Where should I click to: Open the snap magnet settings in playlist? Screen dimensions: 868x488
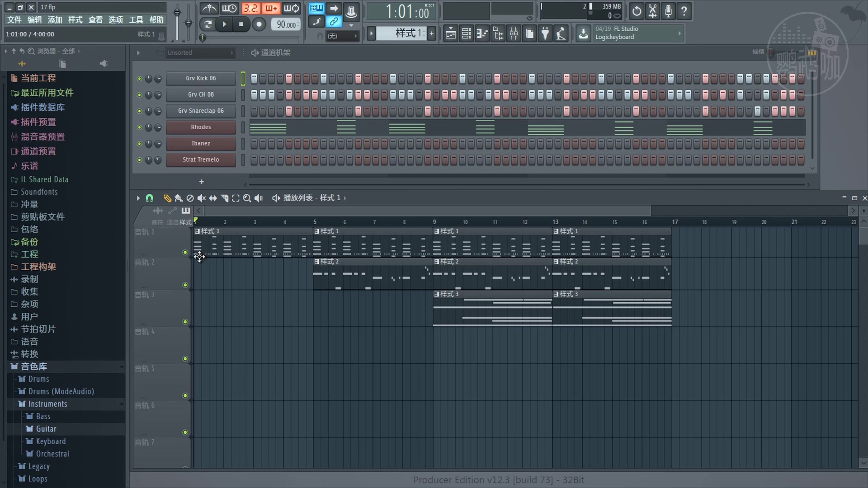(149, 198)
